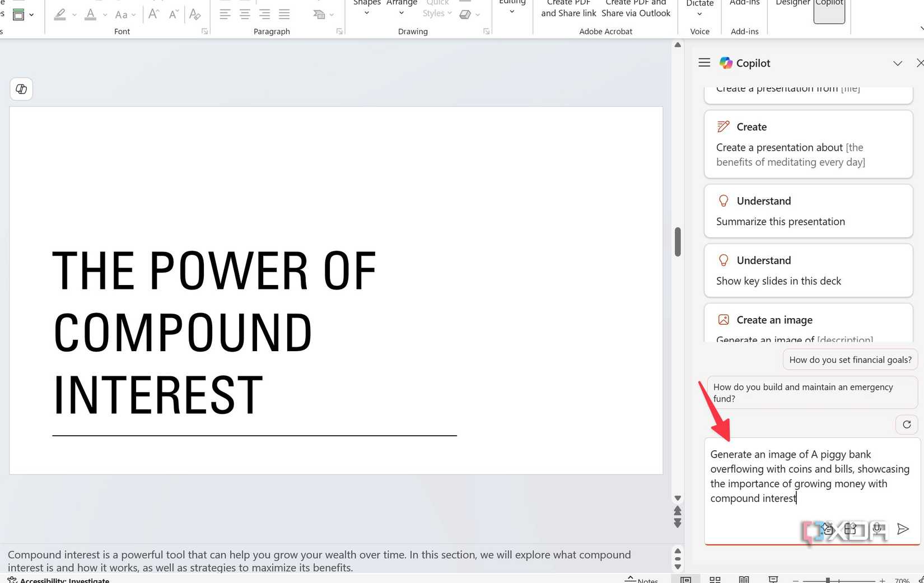The width and height of the screenshot is (924, 583).
Task: Center align text in Paragraph group
Action: [245, 15]
